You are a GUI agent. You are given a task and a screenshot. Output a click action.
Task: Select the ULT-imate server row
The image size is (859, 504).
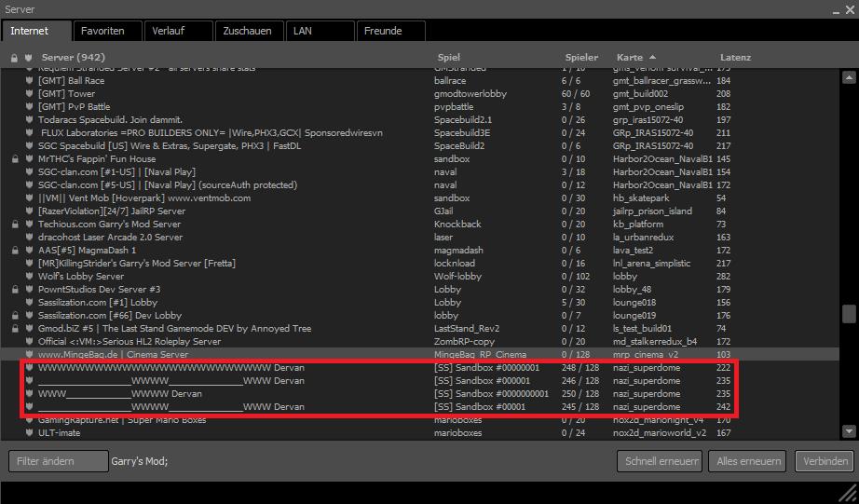419,433
